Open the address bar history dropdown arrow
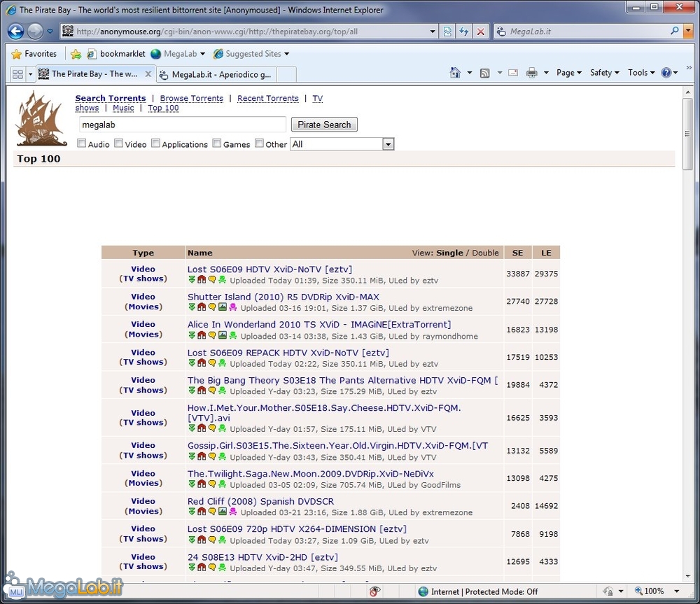This screenshot has height=604, width=700. (432, 31)
